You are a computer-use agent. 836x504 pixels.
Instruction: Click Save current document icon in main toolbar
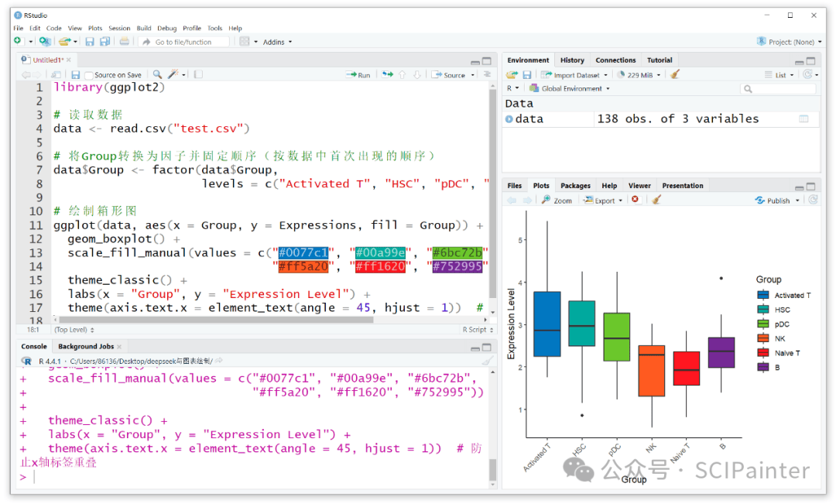90,42
